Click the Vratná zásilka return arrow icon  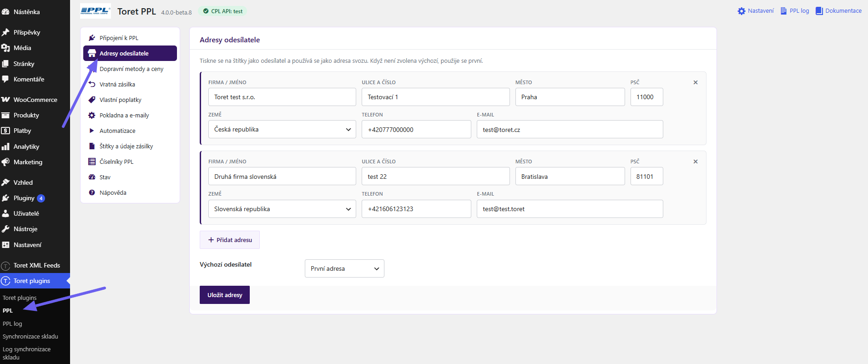(92, 84)
